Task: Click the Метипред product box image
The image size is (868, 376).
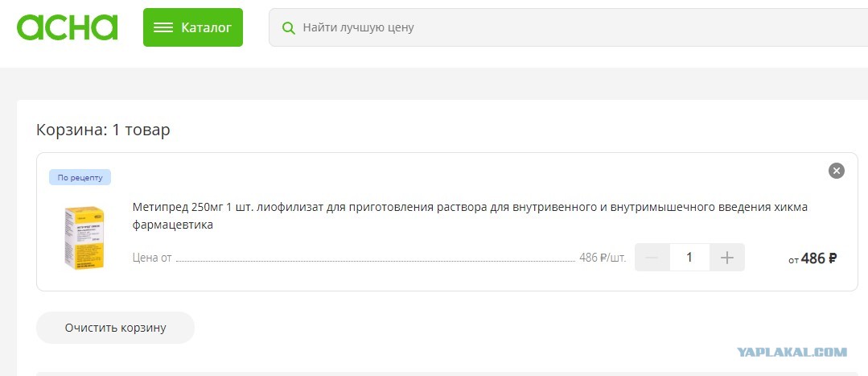Action: 84,238
